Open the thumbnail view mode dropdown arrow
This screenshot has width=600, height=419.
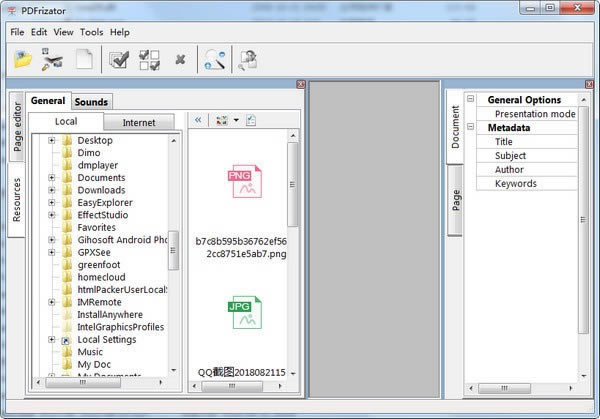pyautogui.click(x=236, y=120)
